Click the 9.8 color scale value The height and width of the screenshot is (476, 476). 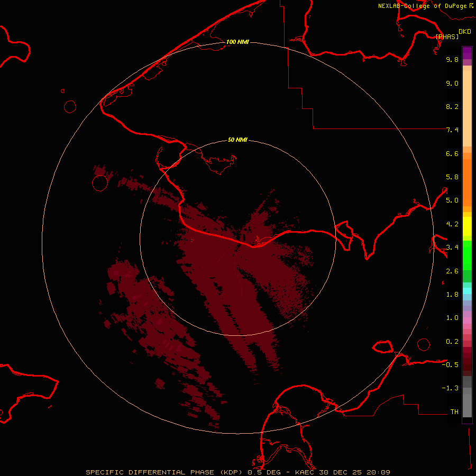click(x=452, y=59)
